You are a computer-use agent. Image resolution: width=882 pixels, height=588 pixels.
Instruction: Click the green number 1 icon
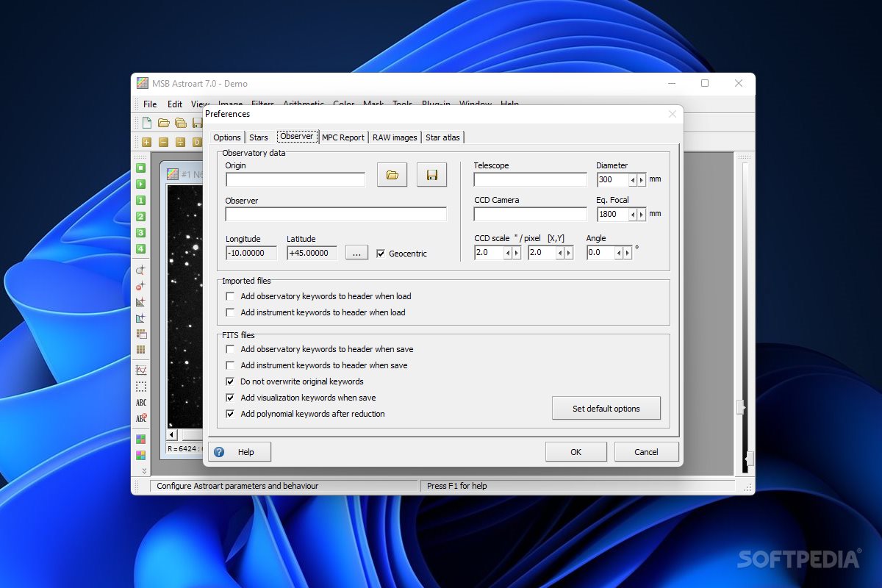[x=140, y=200]
